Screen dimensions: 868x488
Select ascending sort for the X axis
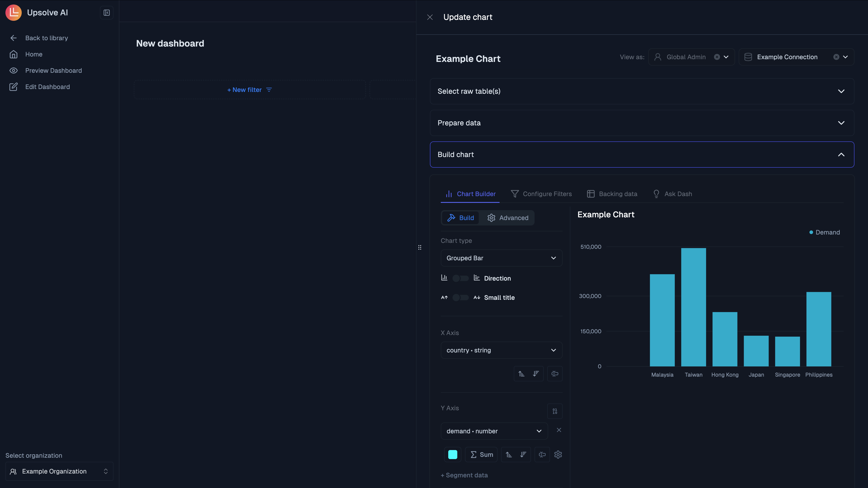pyautogui.click(x=521, y=374)
